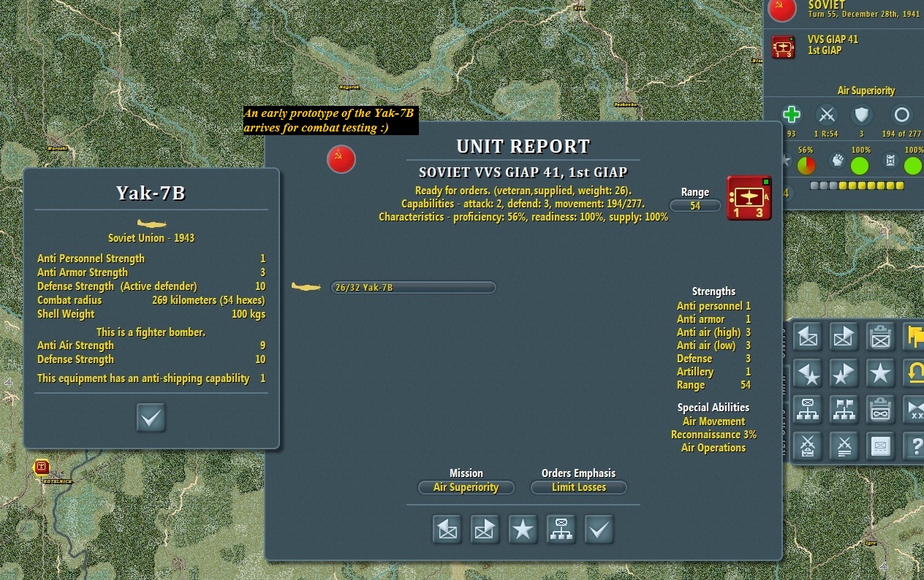
Task: Click 'Soviet Union - 1943' text in Yak-7B panel
Action: [x=151, y=238]
